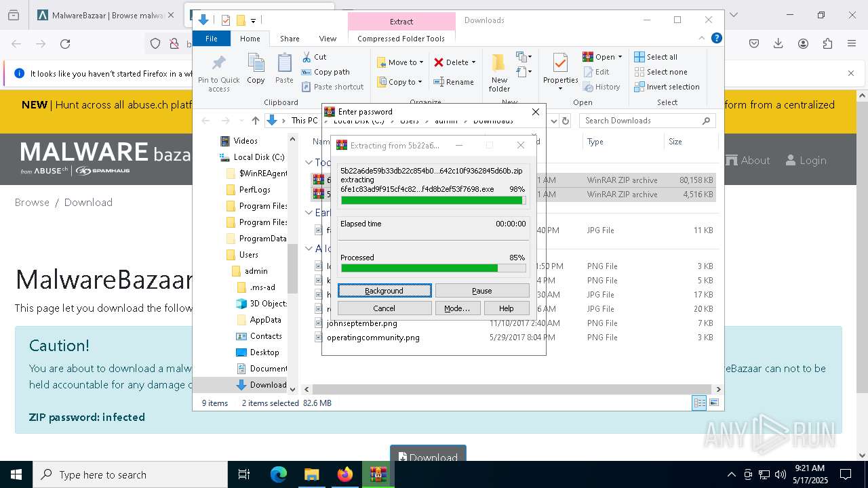Open Firefox account icon
Image resolution: width=868 pixels, height=488 pixels.
(803, 44)
